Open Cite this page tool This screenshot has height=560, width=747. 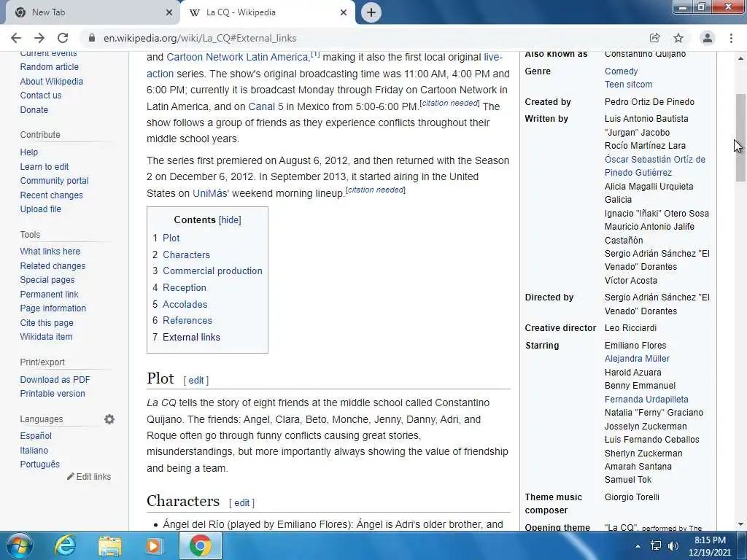pyautogui.click(x=47, y=323)
